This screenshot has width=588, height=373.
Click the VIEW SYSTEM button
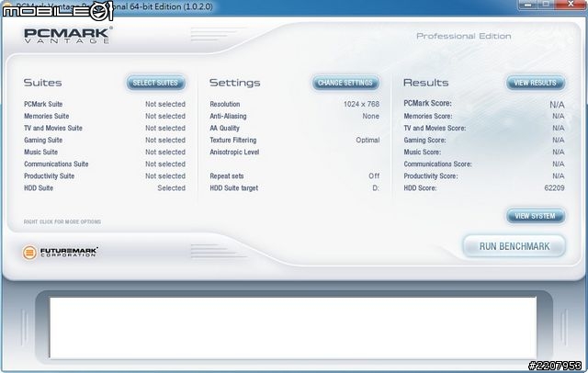[535, 216]
